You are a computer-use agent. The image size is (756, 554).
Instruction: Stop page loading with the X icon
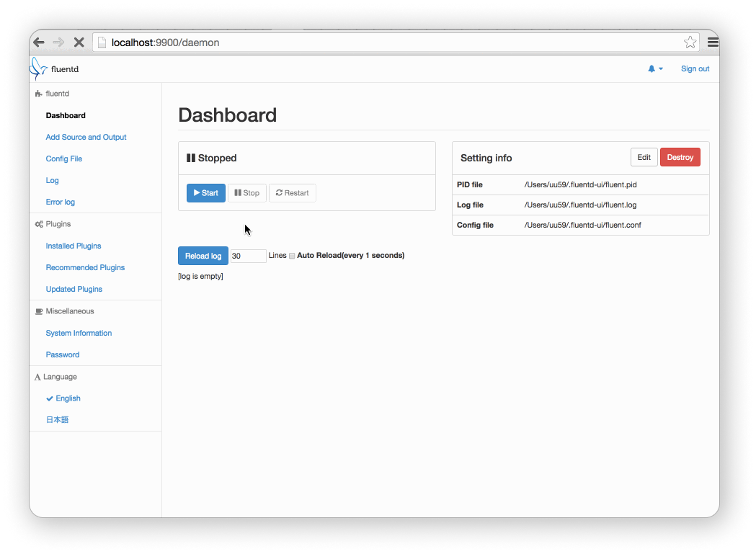[79, 43]
